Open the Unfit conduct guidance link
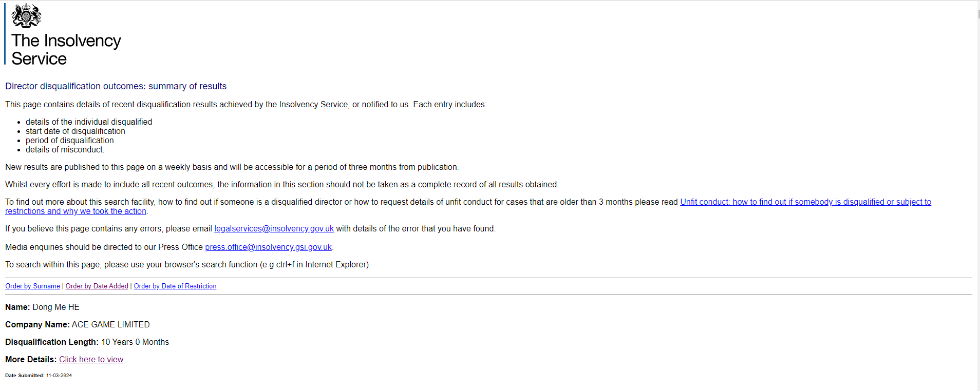This screenshot has width=980, height=391. tap(805, 202)
